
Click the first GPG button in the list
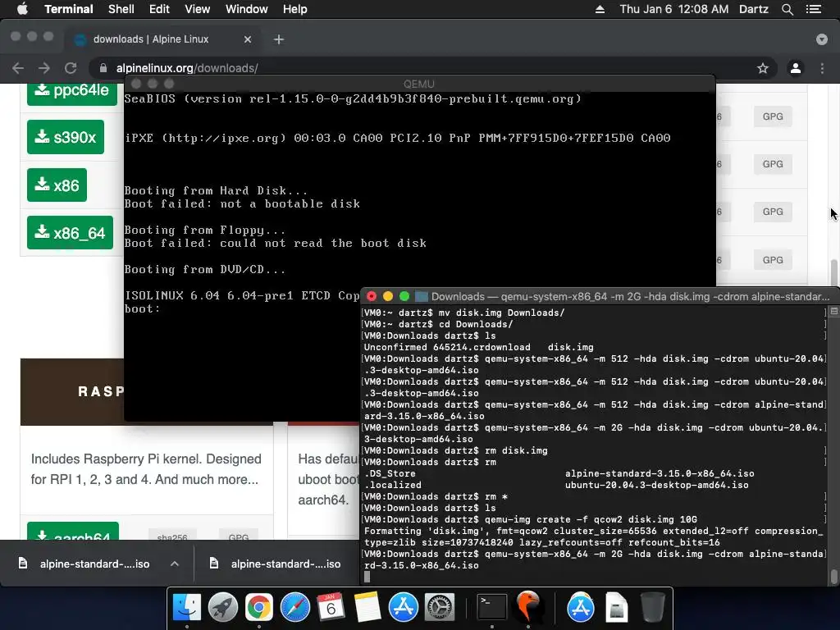[x=773, y=116]
